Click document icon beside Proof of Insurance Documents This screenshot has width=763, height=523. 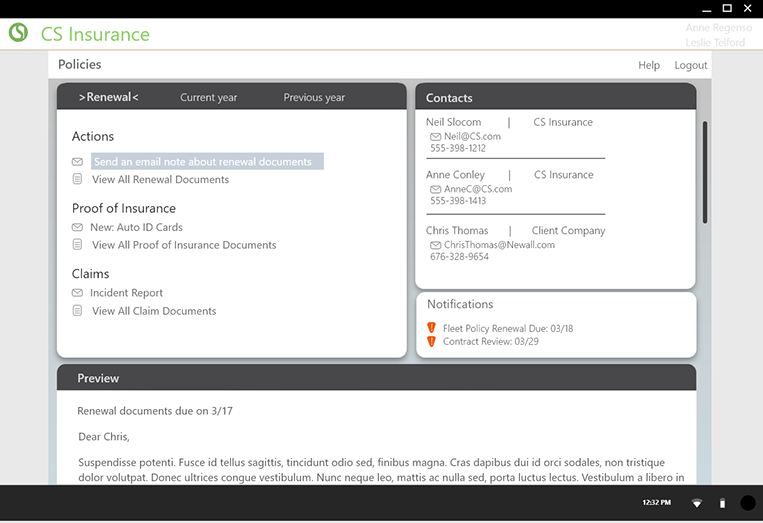tap(77, 245)
